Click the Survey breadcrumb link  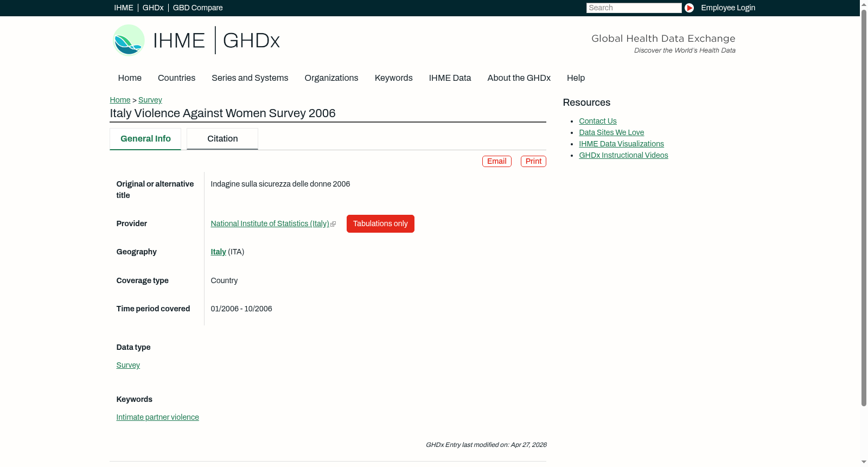[x=150, y=100]
